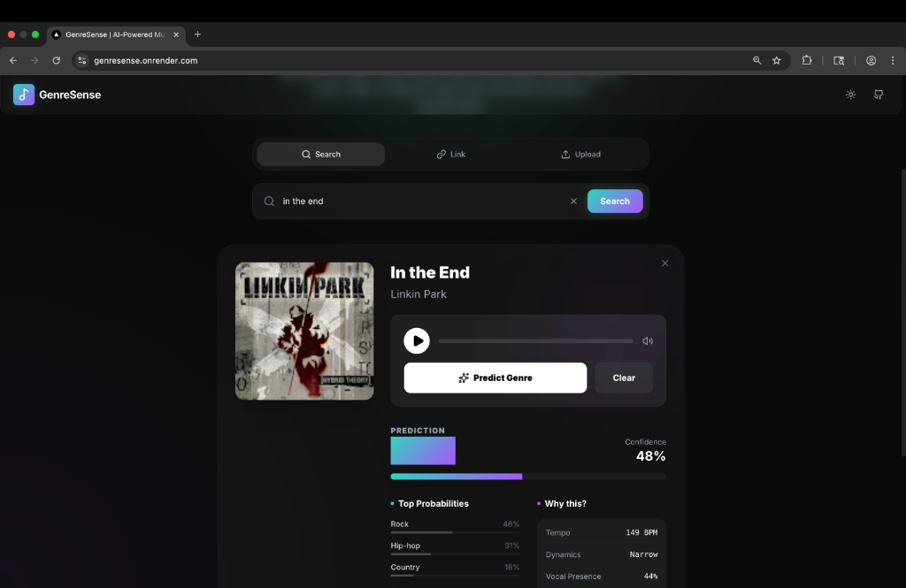The height and width of the screenshot is (588, 906).
Task: Toggle the light/dark theme sun icon
Action: tap(850, 95)
